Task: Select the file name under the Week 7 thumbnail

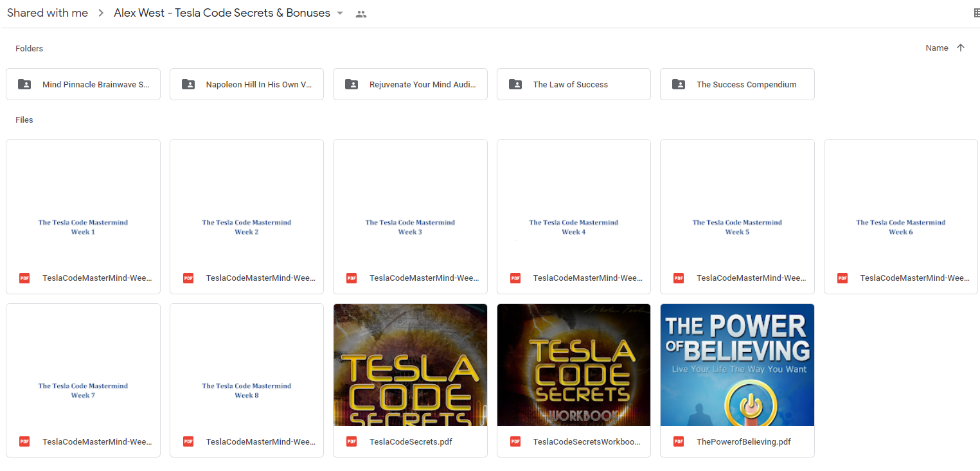Action: pyautogui.click(x=97, y=442)
